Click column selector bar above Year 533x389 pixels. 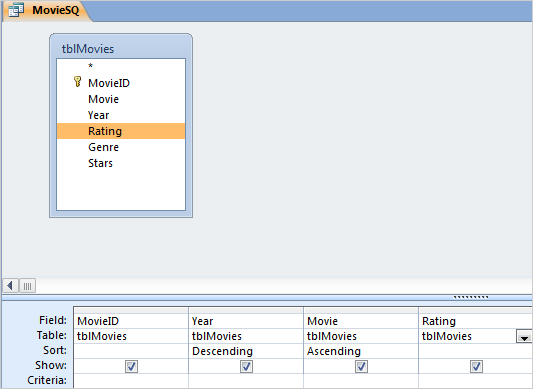(x=246, y=310)
